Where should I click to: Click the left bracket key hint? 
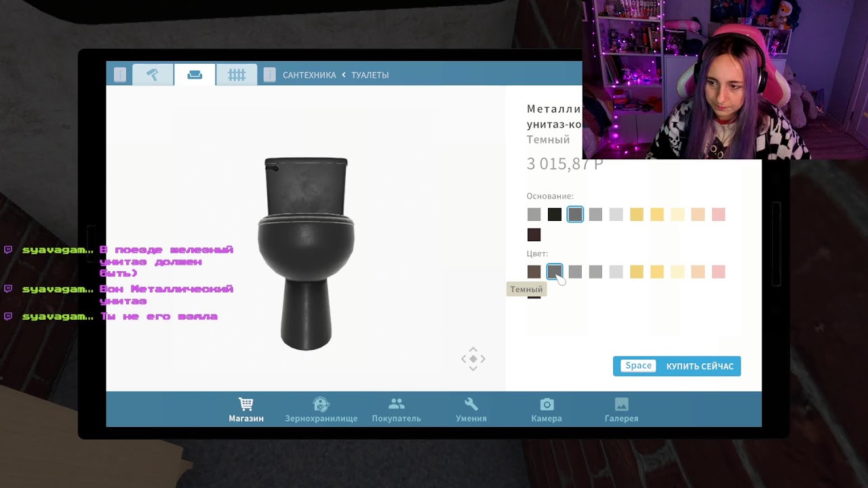pyautogui.click(x=120, y=75)
